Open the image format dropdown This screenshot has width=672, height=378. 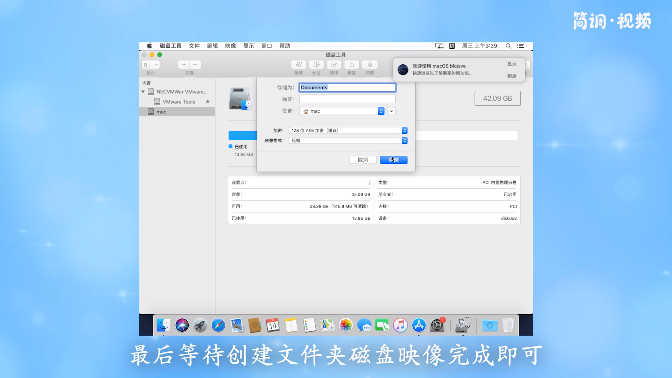pyautogui.click(x=348, y=141)
